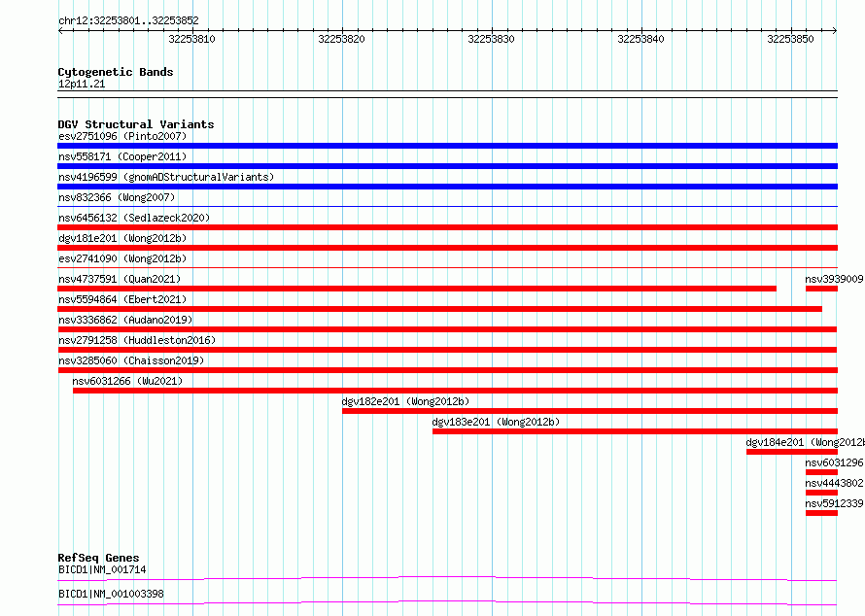Viewport: 865px width, 616px height.
Task: Select the red bar under nsv6031266
Action: 455,391
